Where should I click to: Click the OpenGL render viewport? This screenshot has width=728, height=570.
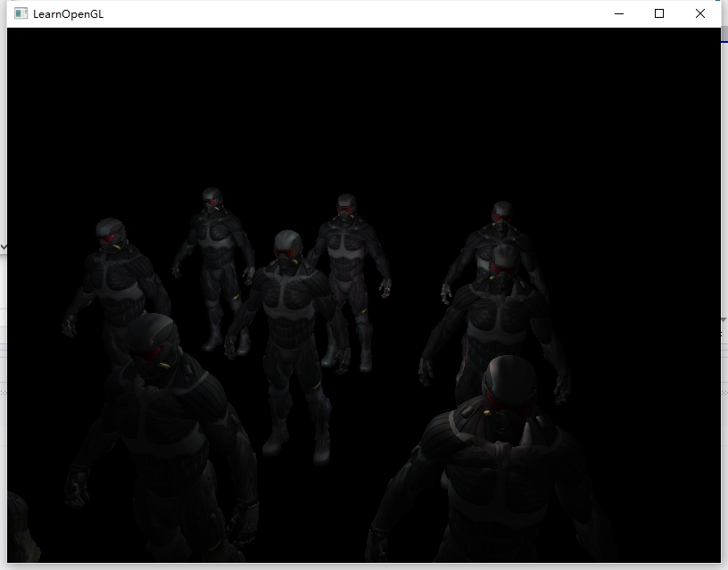pyautogui.click(x=363, y=294)
